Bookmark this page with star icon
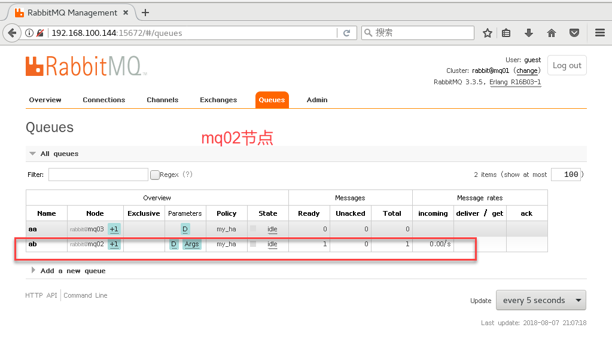 (488, 33)
